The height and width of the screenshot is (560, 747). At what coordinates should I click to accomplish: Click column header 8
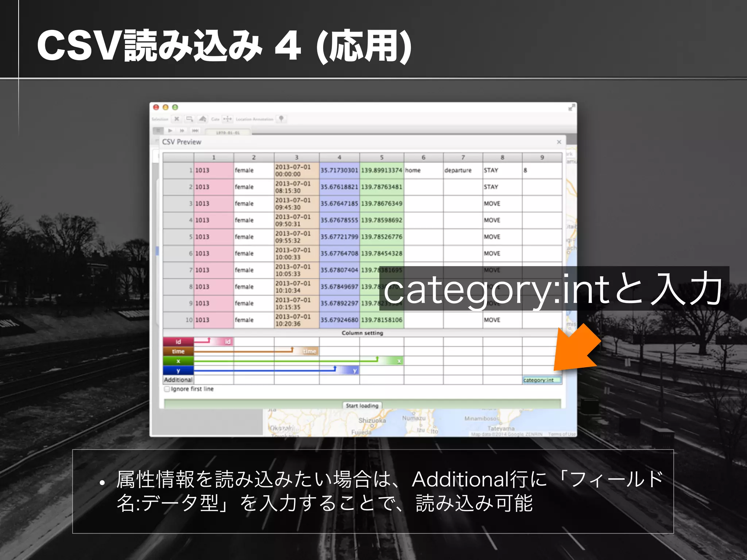(502, 157)
